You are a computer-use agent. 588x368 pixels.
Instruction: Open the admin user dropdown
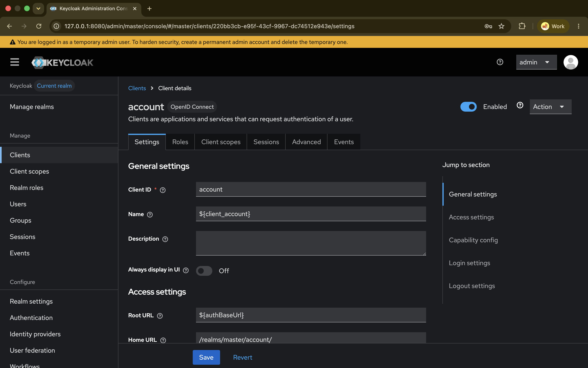point(536,62)
